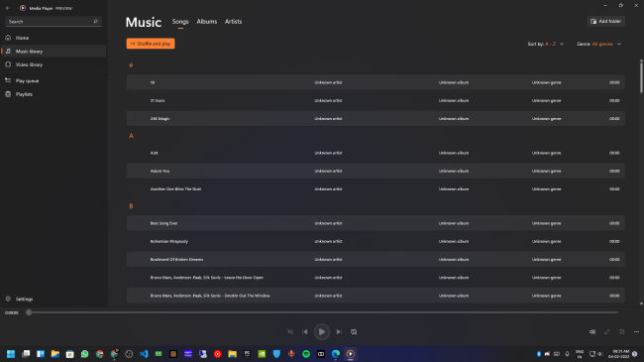Viewport: 644px width, 362px height.
Task: Jump using the # group header
Action: pyautogui.click(x=131, y=65)
